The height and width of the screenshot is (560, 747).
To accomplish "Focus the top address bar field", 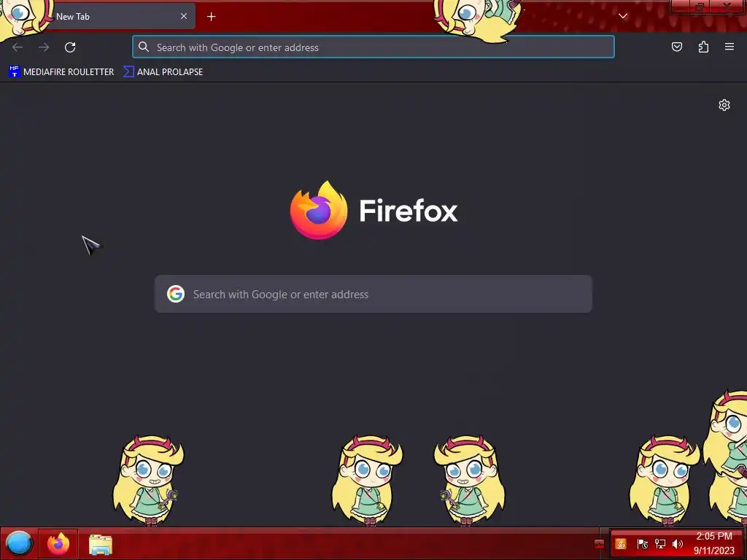I will pos(373,47).
